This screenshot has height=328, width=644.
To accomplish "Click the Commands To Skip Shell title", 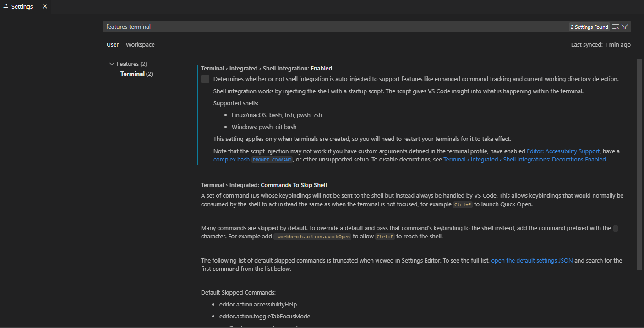I will click(264, 185).
